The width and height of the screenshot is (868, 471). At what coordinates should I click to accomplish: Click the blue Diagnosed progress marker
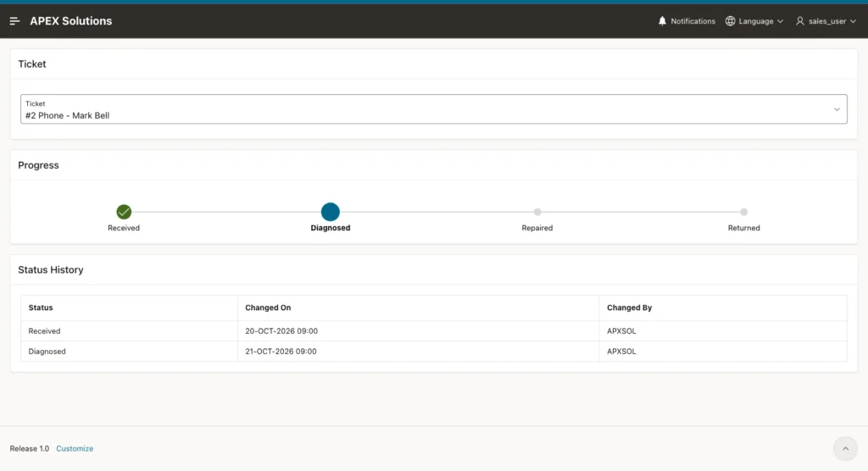click(x=331, y=212)
